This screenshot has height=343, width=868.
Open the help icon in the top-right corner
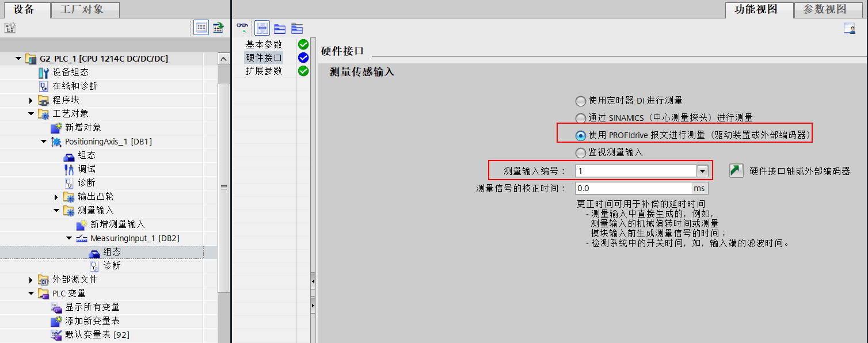850,28
